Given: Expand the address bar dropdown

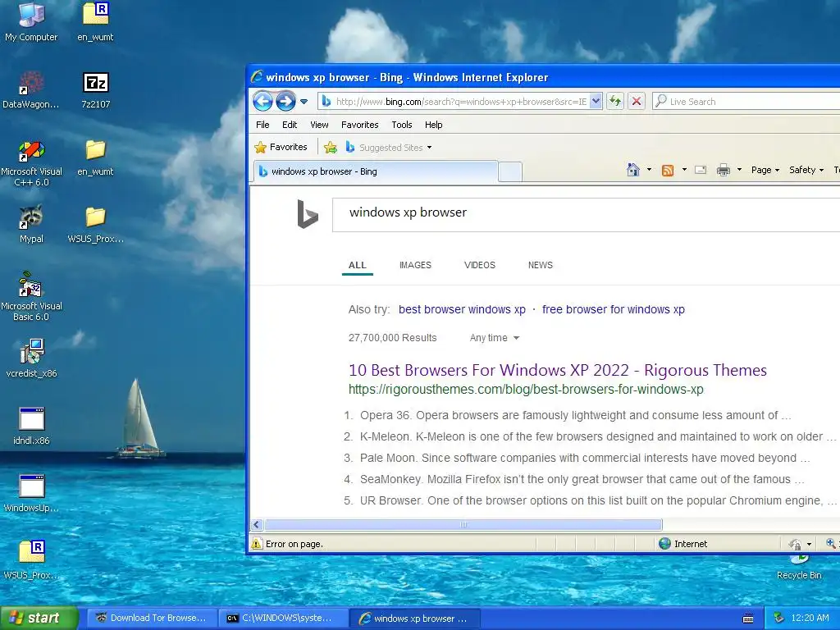Looking at the screenshot, I should pos(596,101).
